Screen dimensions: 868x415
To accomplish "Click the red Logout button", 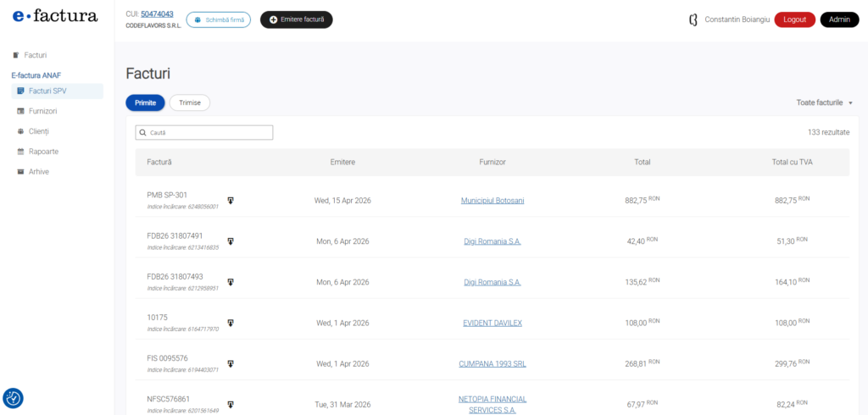I will pyautogui.click(x=794, y=19).
